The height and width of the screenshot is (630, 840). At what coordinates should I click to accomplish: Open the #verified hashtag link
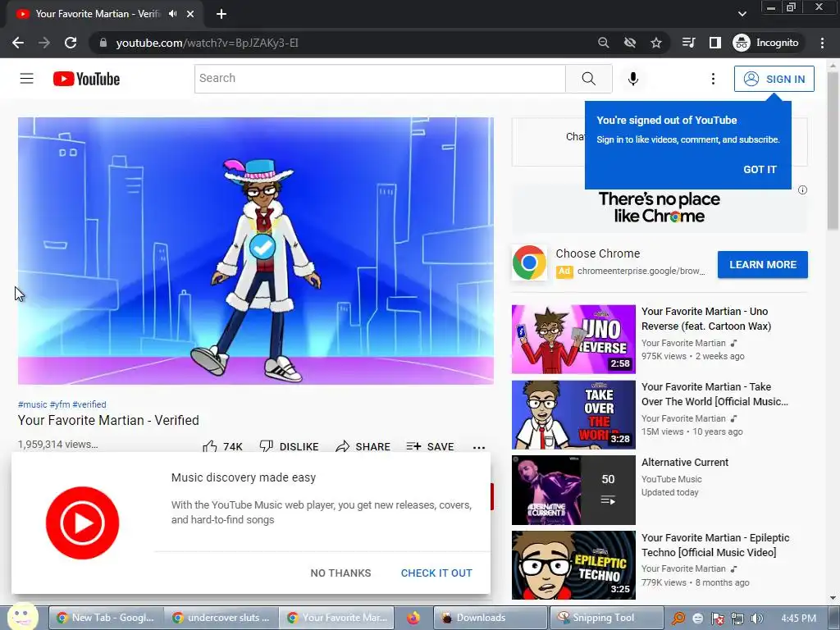(x=89, y=404)
